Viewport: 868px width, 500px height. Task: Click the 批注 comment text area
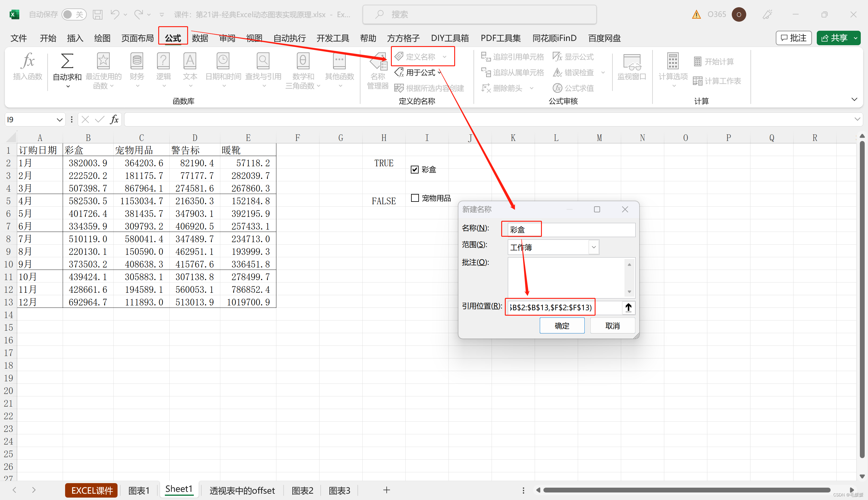click(566, 277)
